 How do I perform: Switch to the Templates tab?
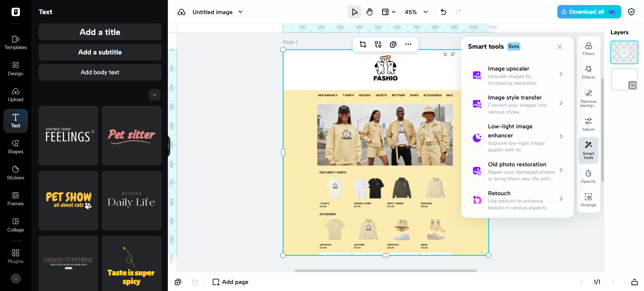click(x=15, y=43)
